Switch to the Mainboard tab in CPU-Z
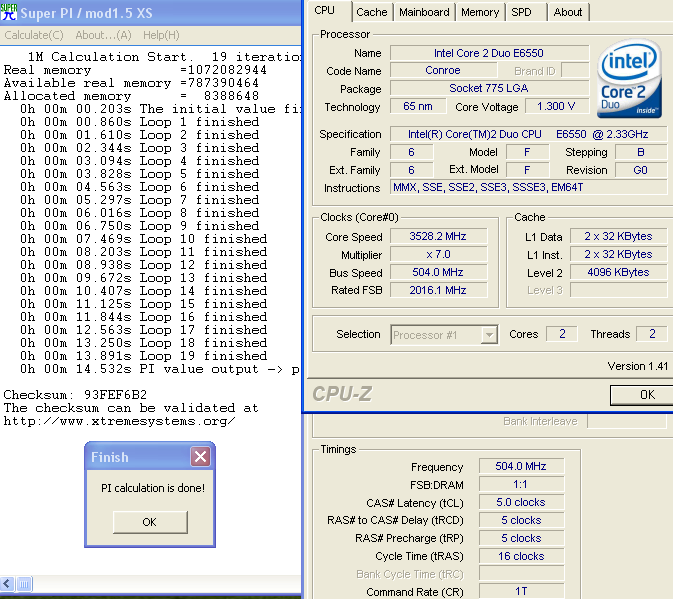Viewport: 673px width, 599px height. tap(424, 12)
